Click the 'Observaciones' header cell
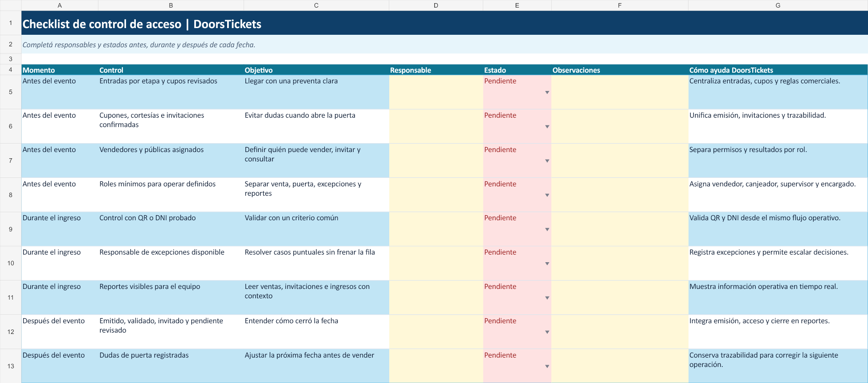Image resolution: width=868 pixels, height=383 pixels. [x=619, y=70]
